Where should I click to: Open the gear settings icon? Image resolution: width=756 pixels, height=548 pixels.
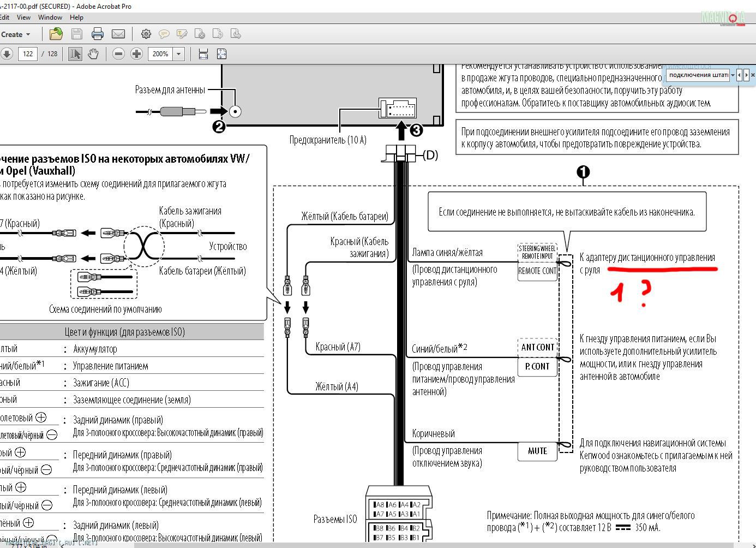tap(146, 34)
